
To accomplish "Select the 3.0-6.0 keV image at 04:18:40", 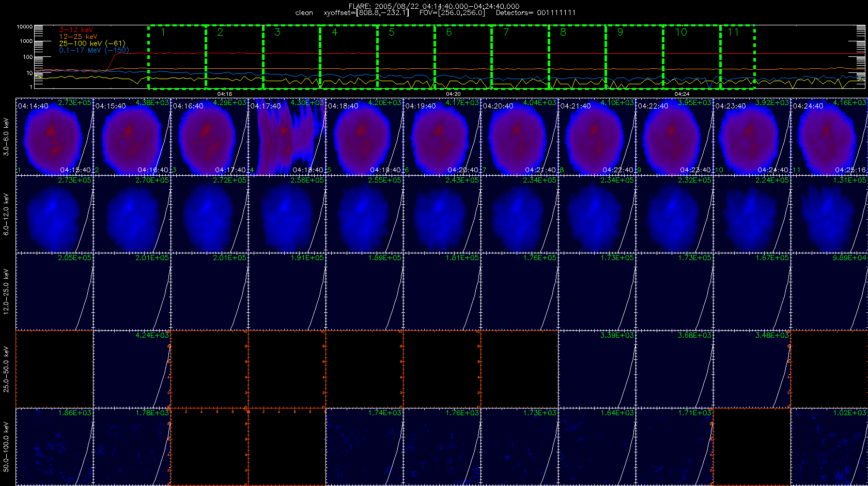I will click(364, 136).
